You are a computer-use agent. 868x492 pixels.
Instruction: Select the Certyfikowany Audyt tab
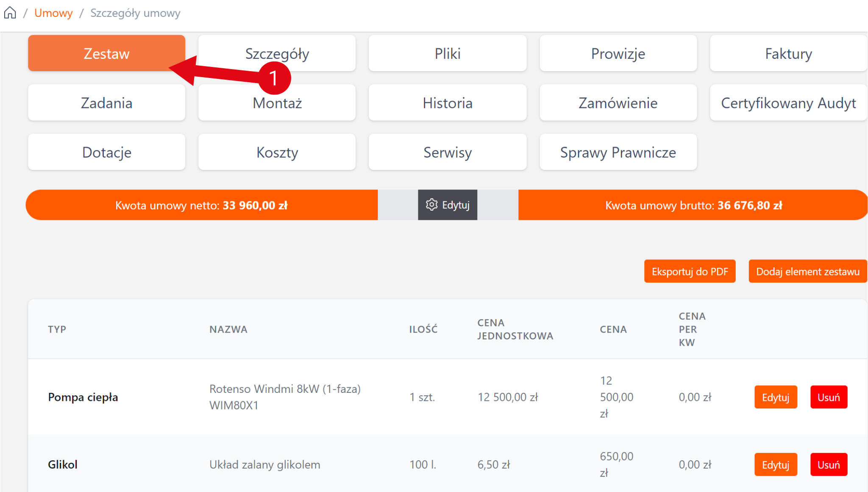click(788, 103)
